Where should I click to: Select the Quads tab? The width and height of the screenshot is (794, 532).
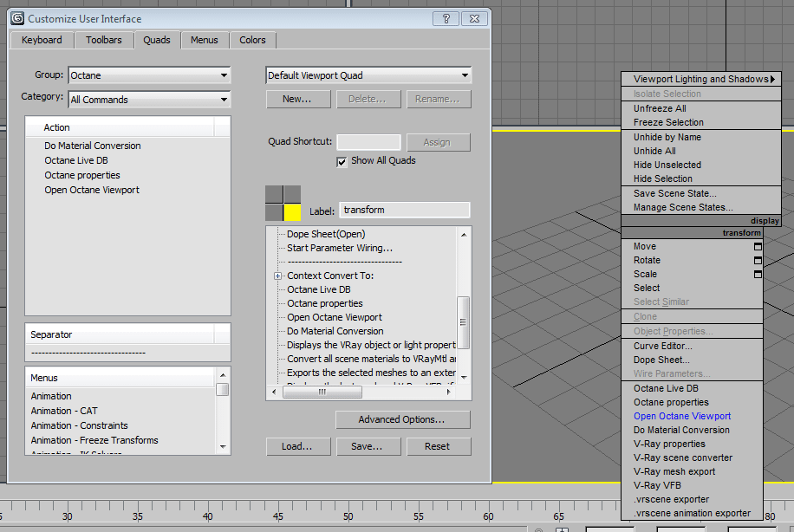[x=157, y=40]
